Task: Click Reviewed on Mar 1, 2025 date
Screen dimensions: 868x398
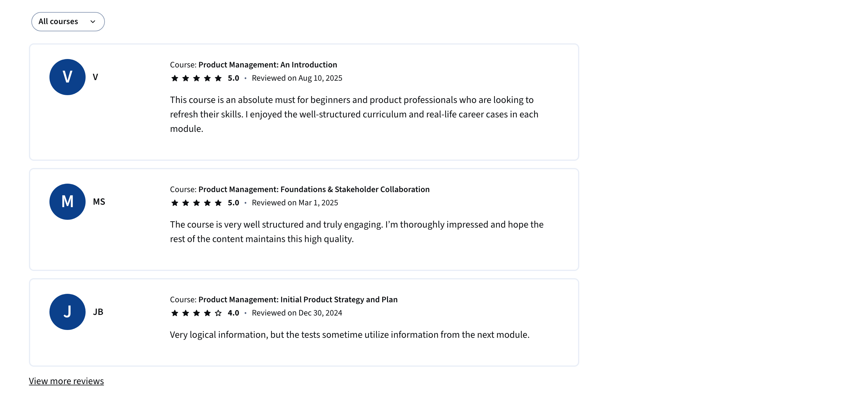Action: click(295, 203)
